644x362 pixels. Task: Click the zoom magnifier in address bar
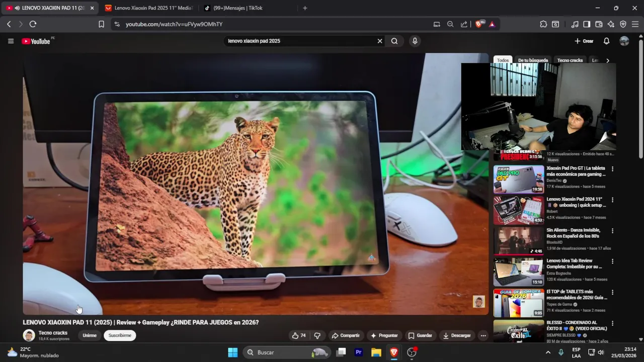450,24
